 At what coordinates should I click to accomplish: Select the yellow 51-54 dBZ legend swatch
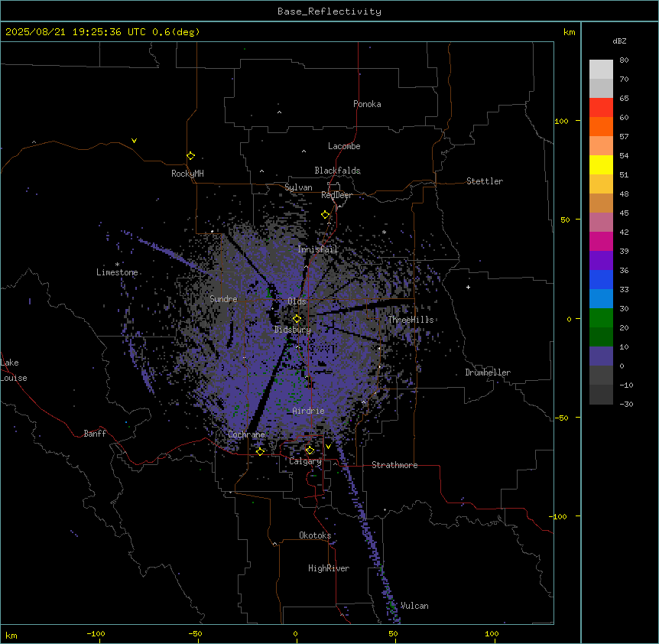pyautogui.click(x=601, y=165)
